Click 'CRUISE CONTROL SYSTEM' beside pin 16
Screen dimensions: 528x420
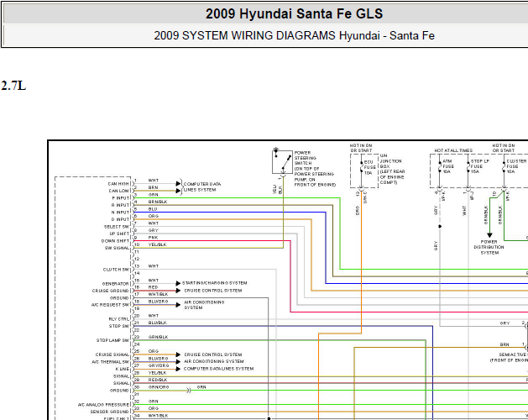pyautogui.click(x=213, y=291)
